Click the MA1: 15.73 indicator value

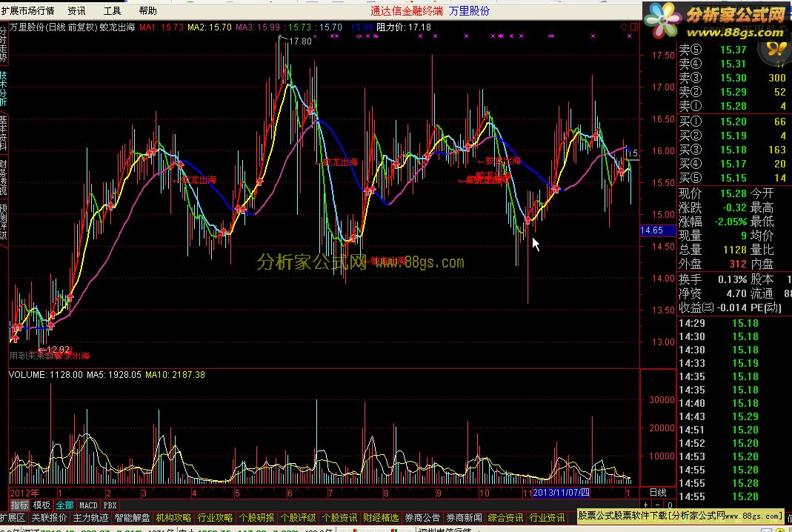(161, 27)
